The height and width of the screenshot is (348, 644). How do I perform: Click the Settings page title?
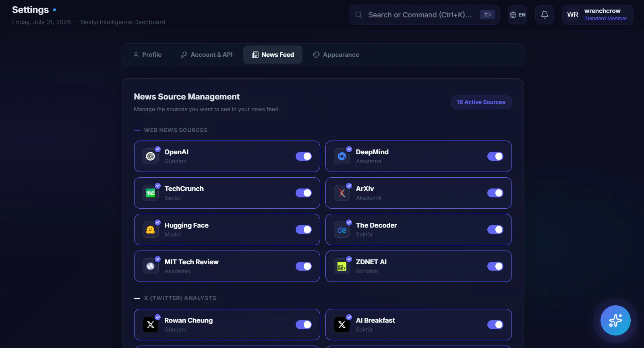click(31, 10)
